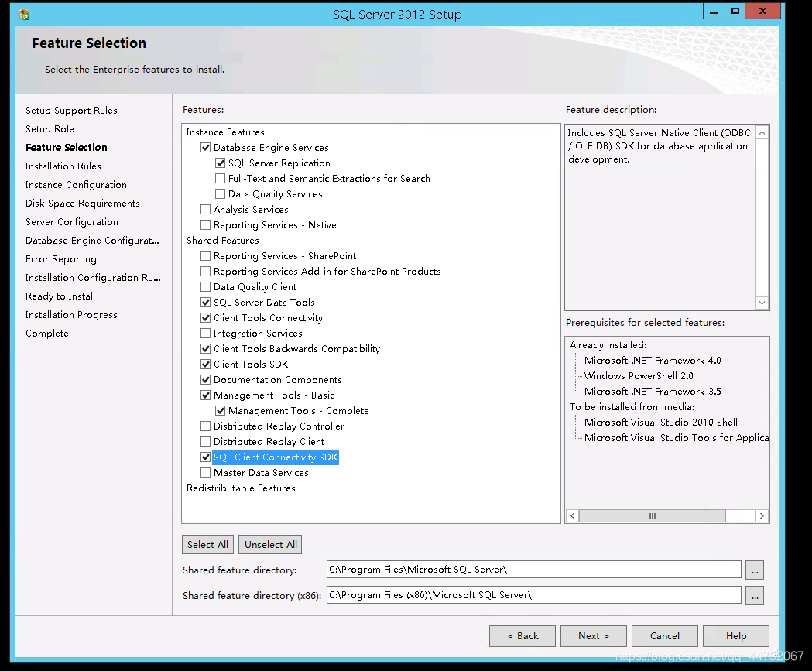Click Redistributable Features group heading
This screenshot has width=812, height=671.
(x=241, y=488)
